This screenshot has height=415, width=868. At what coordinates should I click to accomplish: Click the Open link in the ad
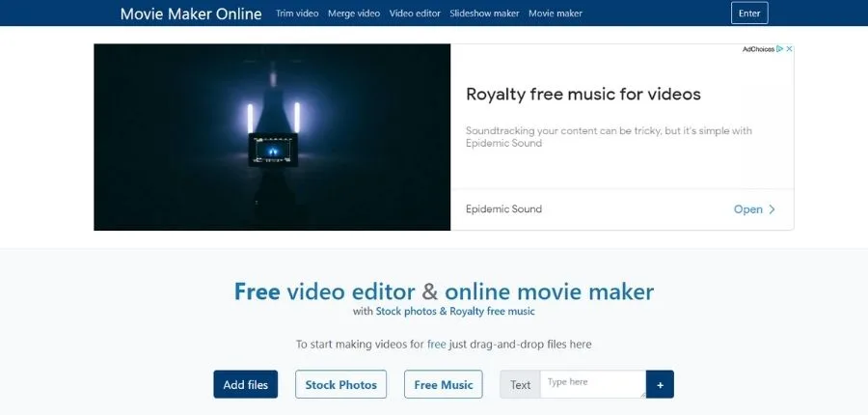click(747, 209)
